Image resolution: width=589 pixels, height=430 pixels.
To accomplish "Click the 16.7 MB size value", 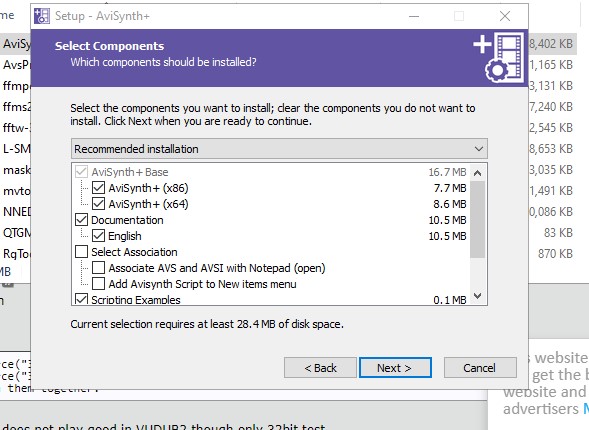I will click(447, 172).
